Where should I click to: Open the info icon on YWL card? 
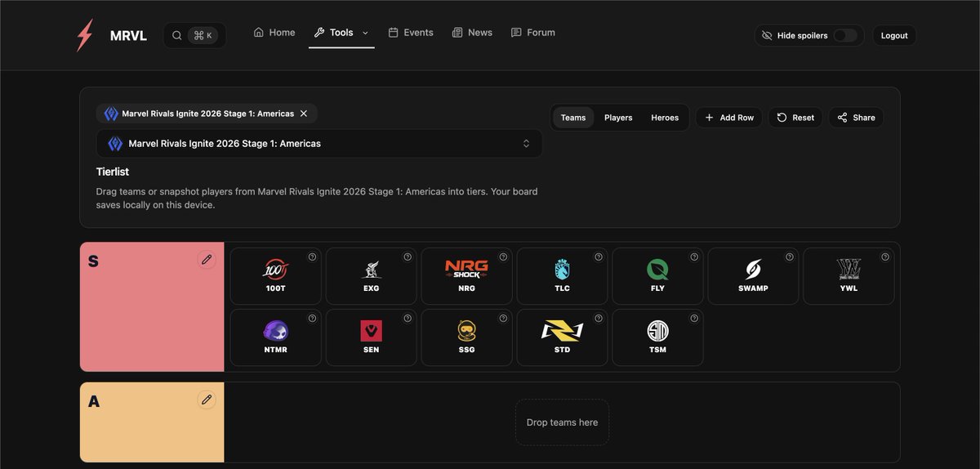click(x=885, y=257)
